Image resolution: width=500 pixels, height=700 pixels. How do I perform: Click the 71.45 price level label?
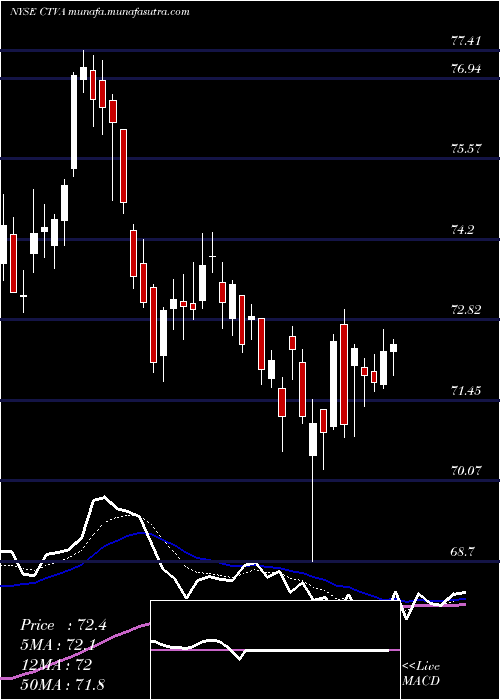466,391
